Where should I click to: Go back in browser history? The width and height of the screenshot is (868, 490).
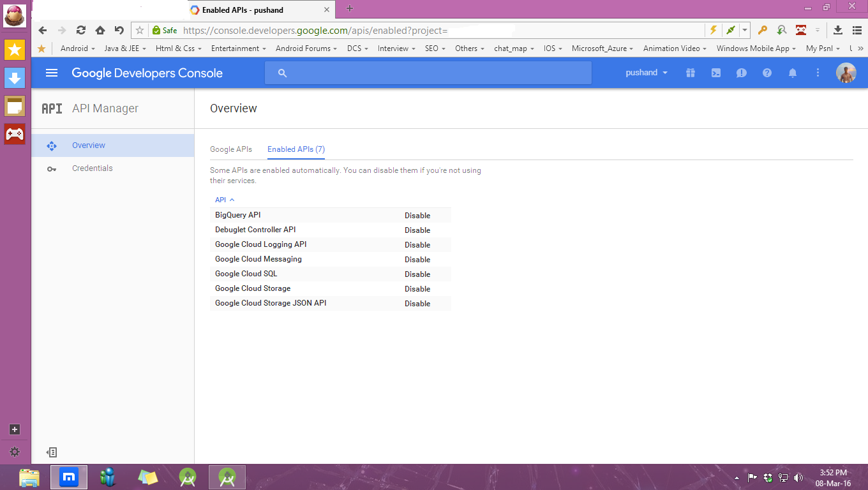coord(43,30)
